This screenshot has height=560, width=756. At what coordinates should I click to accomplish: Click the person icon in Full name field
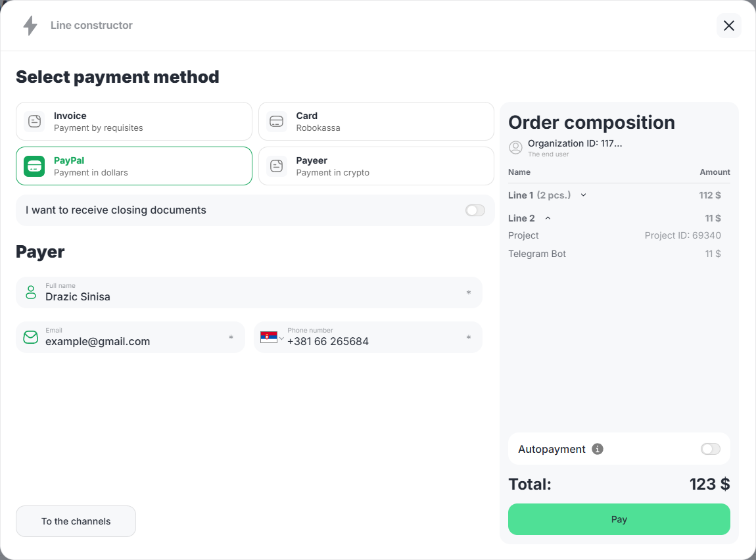point(31,292)
